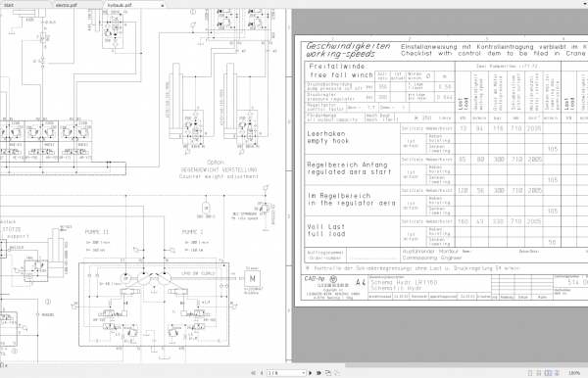Click grayed next view icon in navigation bar
The image size is (588, 378).
pyautogui.click(x=337, y=373)
